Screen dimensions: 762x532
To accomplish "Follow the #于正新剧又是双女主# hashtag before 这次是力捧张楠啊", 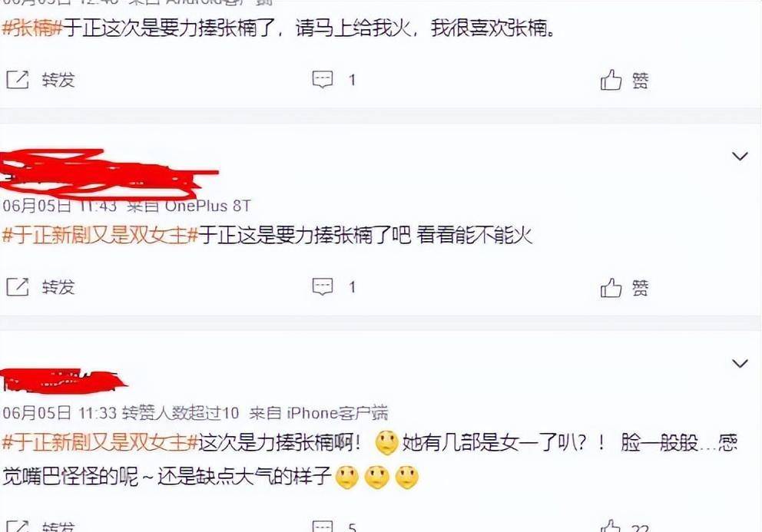I will 101,443.
